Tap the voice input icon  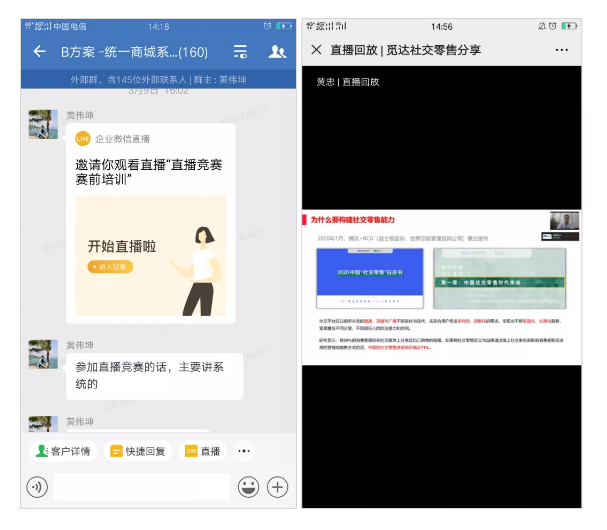(37, 487)
